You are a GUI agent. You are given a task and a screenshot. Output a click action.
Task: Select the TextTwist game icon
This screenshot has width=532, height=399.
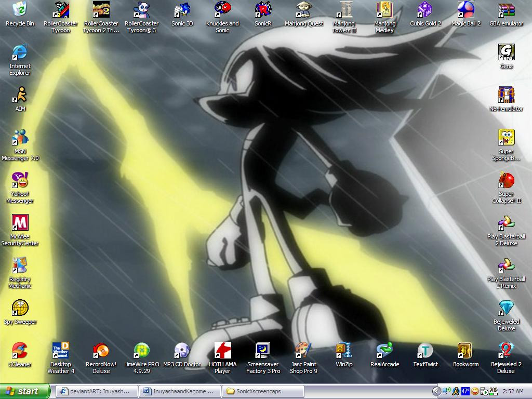click(425, 351)
